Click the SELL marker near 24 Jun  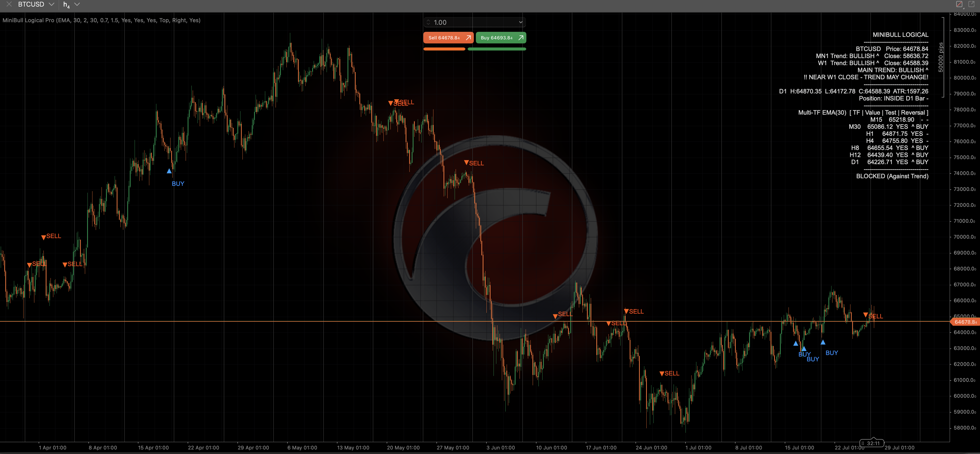click(669, 373)
